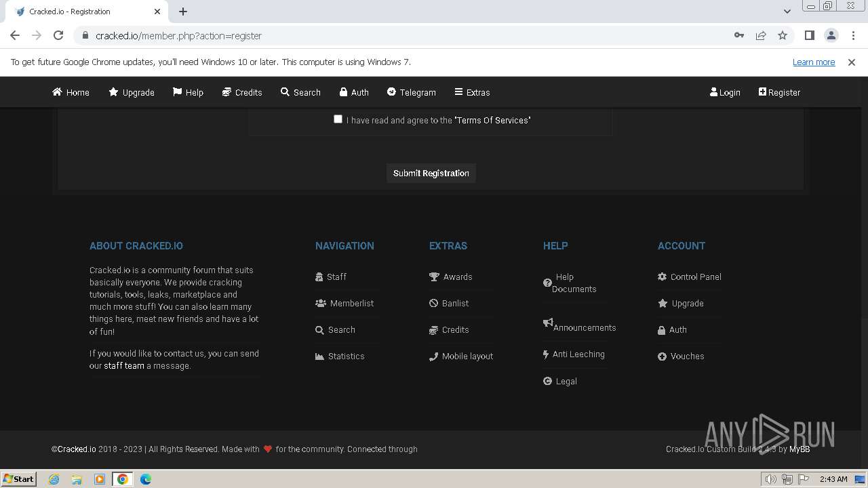Bookmark this page with the star icon
The width and height of the screenshot is (868, 488).
tap(783, 35)
